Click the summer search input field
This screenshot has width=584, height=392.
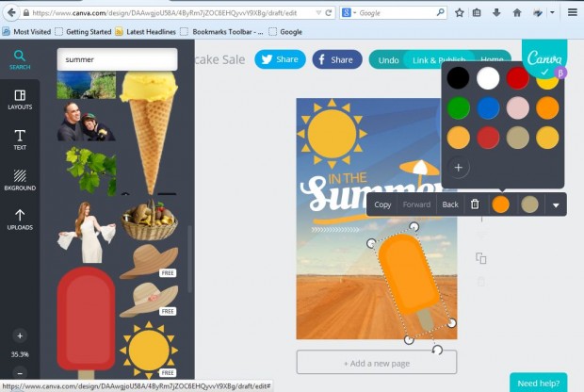coord(117,59)
